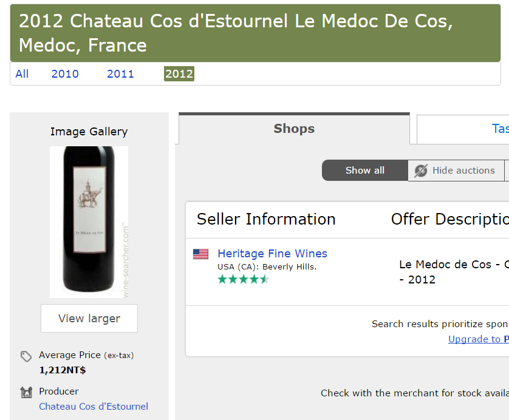Open the Chateau Cos d'Estournel producer link

tap(94, 407)
